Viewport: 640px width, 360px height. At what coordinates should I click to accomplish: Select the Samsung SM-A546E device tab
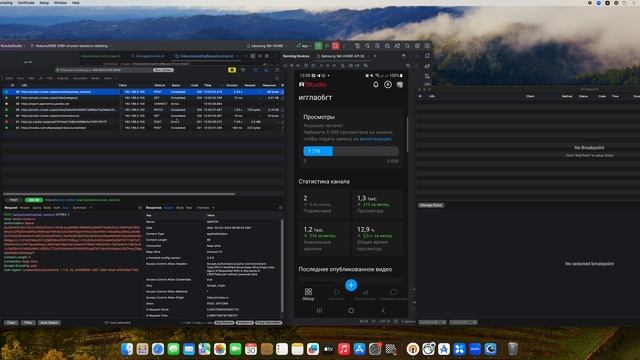343,56
